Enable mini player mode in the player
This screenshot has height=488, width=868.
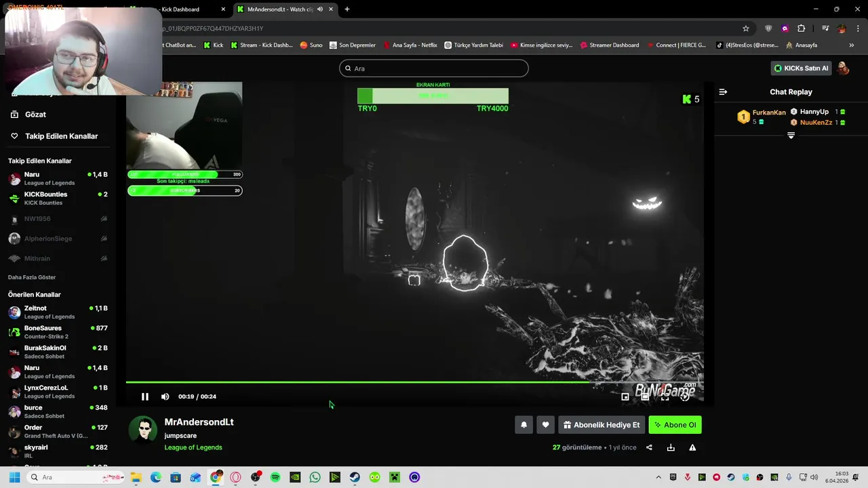click(625, 396)
